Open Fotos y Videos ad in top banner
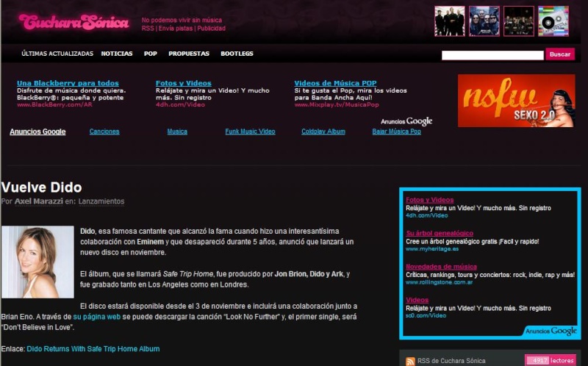The image size is (588, 366). [x=183, y=83]
